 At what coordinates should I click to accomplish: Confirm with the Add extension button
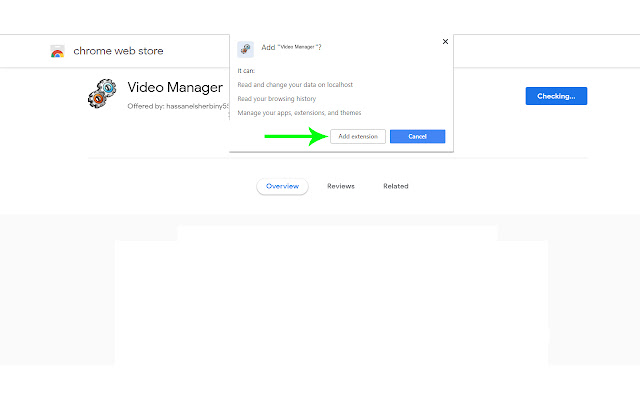point(358,136)
